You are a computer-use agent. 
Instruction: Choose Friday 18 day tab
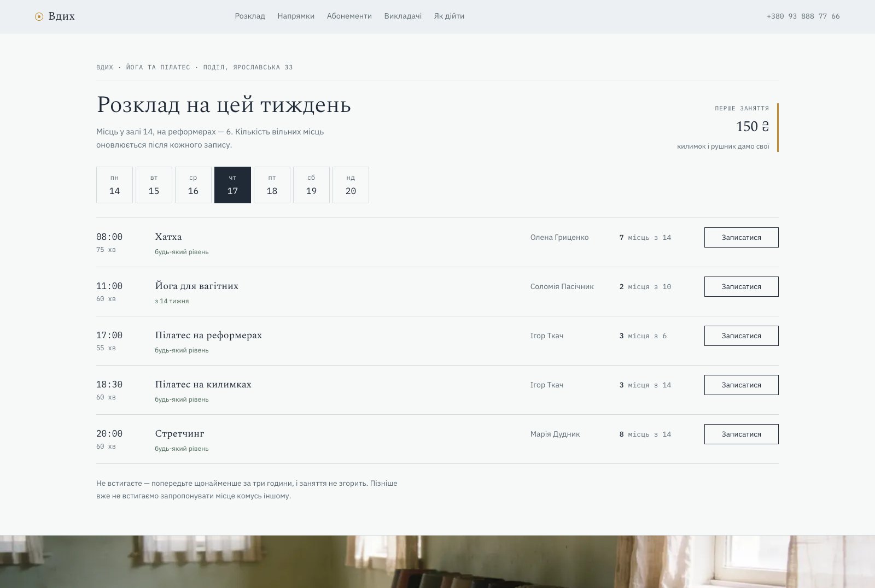(272, 185)
